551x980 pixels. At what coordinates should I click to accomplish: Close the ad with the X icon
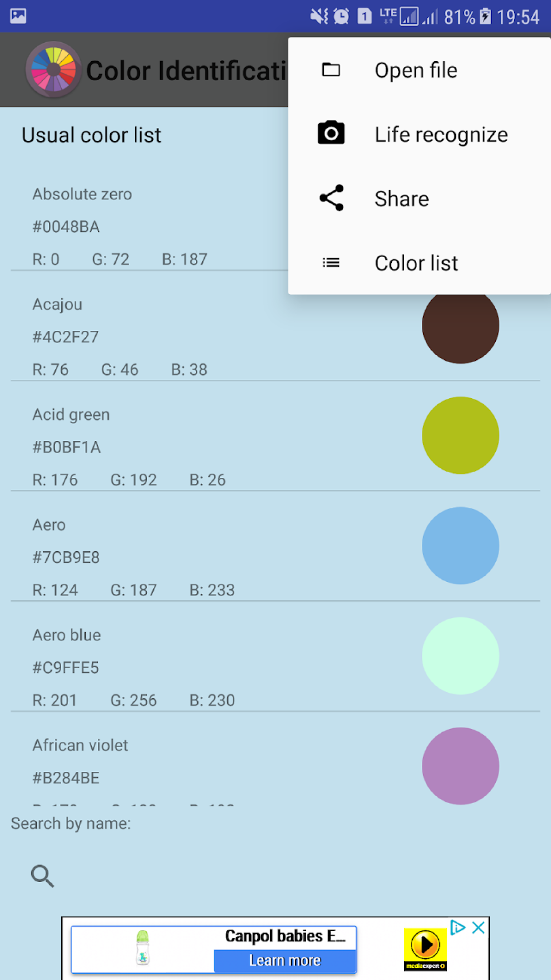478,927
